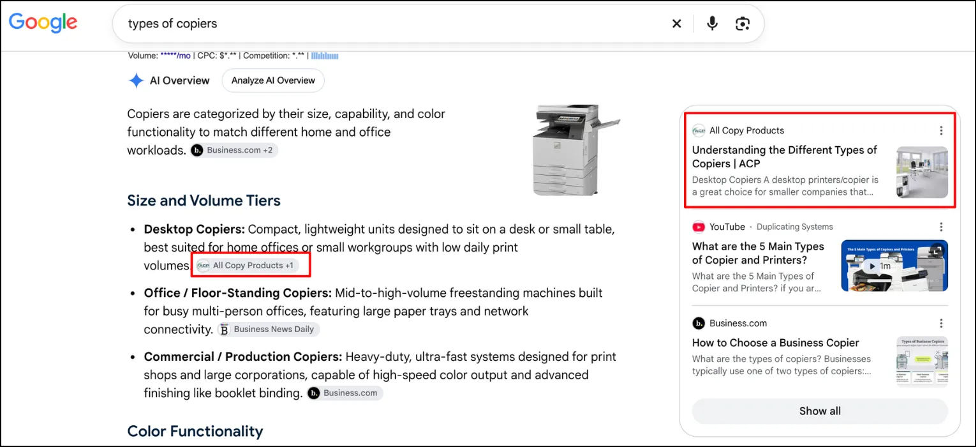Clear the search box with X icon
This screenshot has width=980, height=447.
pos(676,24)
